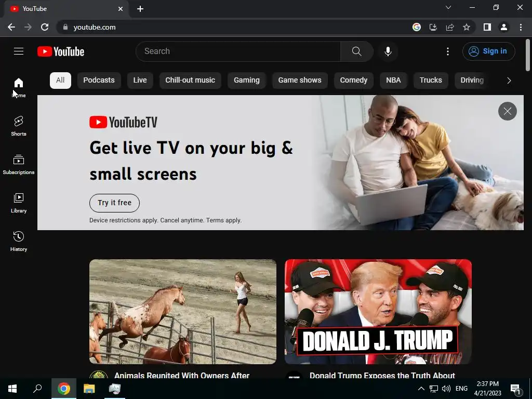Open the YouTube hamburger guide menu
Viewport: 532px width, 399px height.
(19, 51)
